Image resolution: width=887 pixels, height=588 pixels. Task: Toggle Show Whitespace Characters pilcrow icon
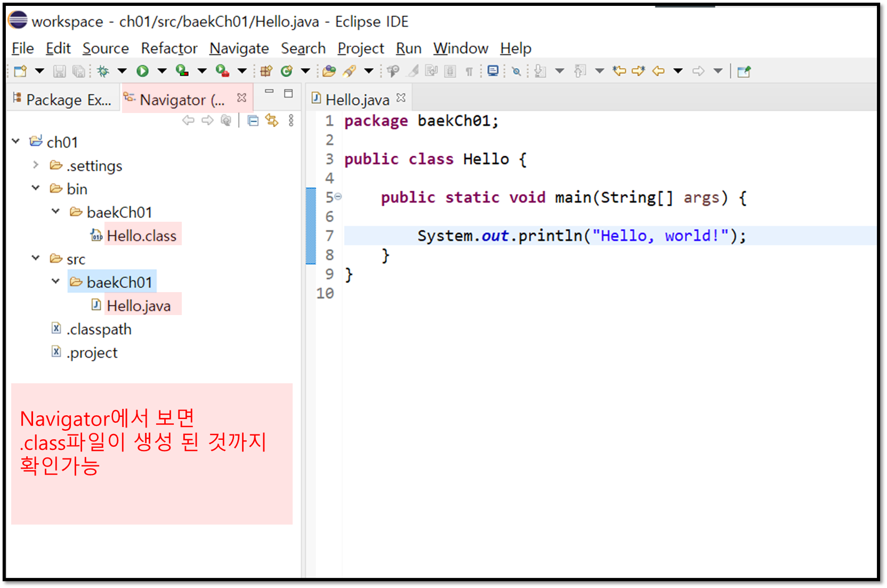coord(469,71)
